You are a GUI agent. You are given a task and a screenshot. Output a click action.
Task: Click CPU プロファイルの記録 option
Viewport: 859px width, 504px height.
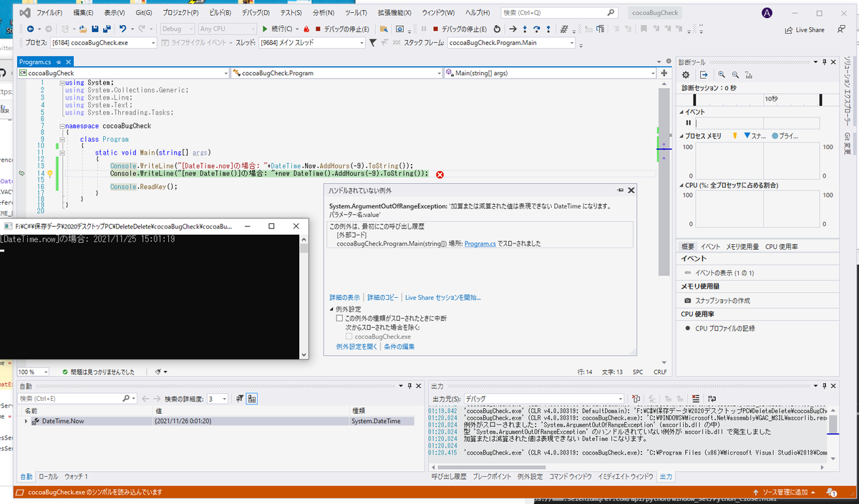[719, 328]
